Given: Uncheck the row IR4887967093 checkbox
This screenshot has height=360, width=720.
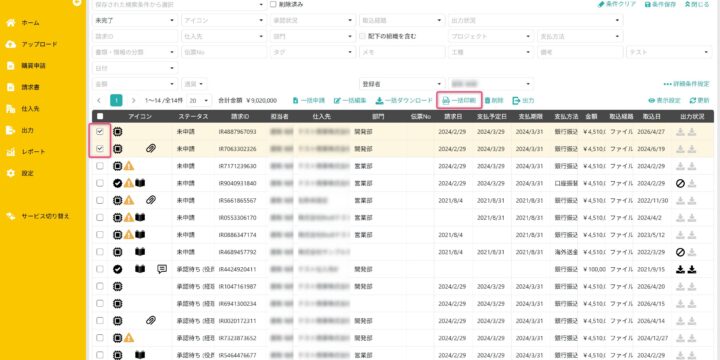Looking at the screenshot, I should [x=100, y=132].
